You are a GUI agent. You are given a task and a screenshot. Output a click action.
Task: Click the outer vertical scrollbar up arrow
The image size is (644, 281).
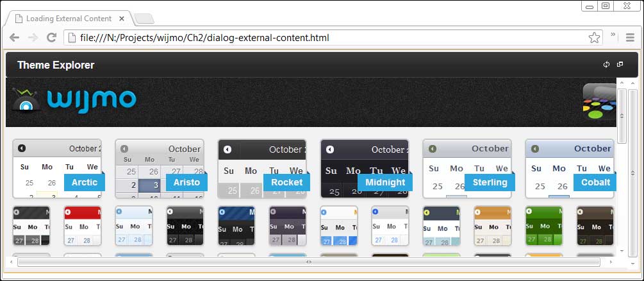click(632, 83)
